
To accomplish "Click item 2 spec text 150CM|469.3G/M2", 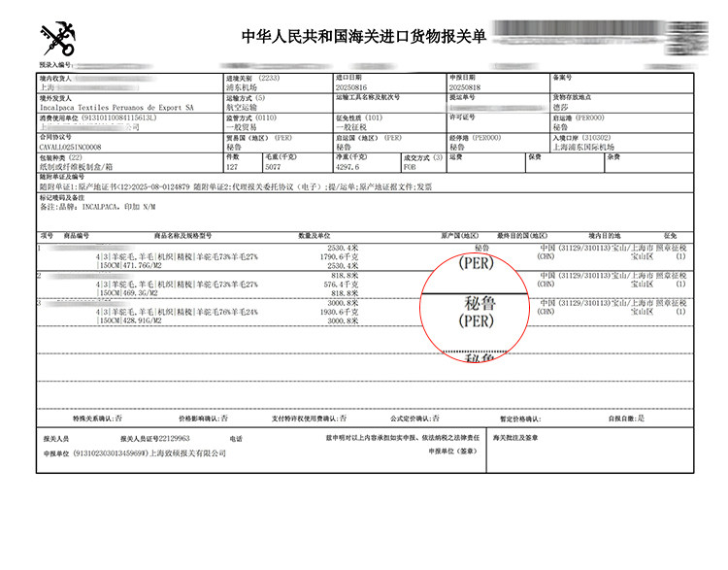I will [128, 293].
